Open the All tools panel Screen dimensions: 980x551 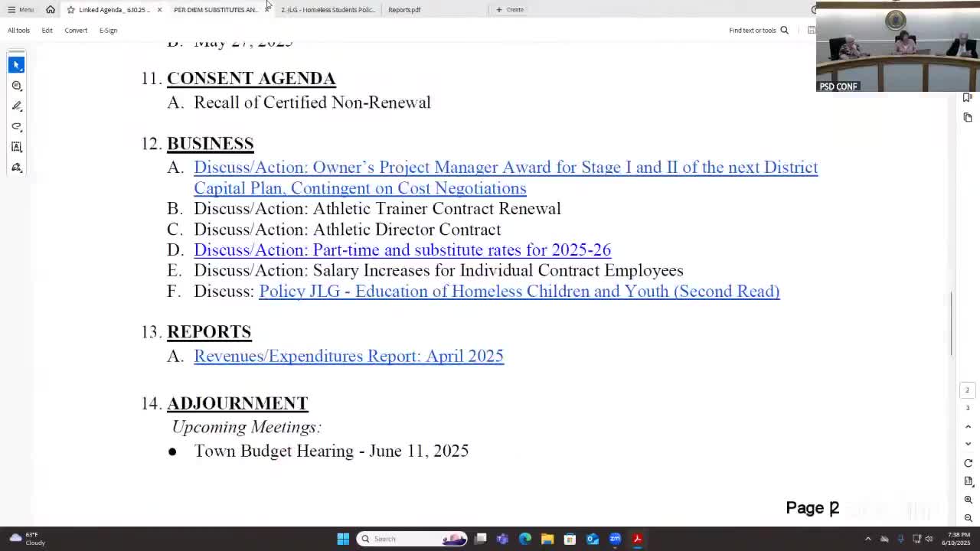tap(18, 31)
